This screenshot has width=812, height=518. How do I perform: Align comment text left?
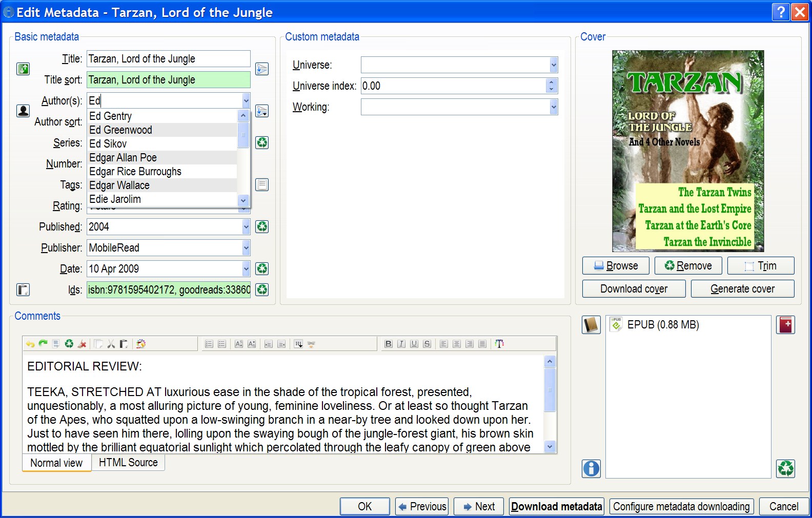[444, 344]
